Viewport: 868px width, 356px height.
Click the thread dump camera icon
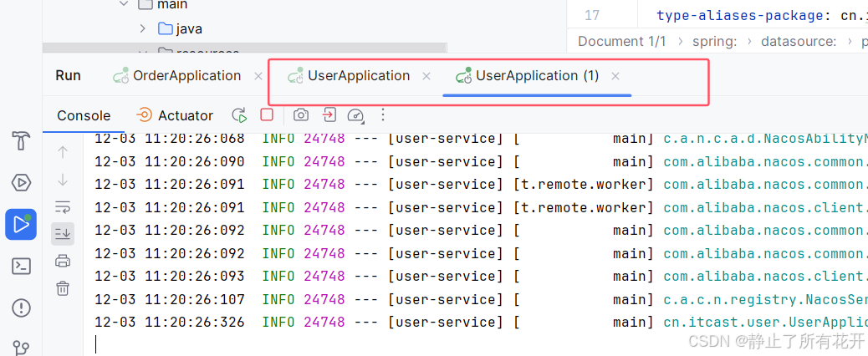click(300, 115)
